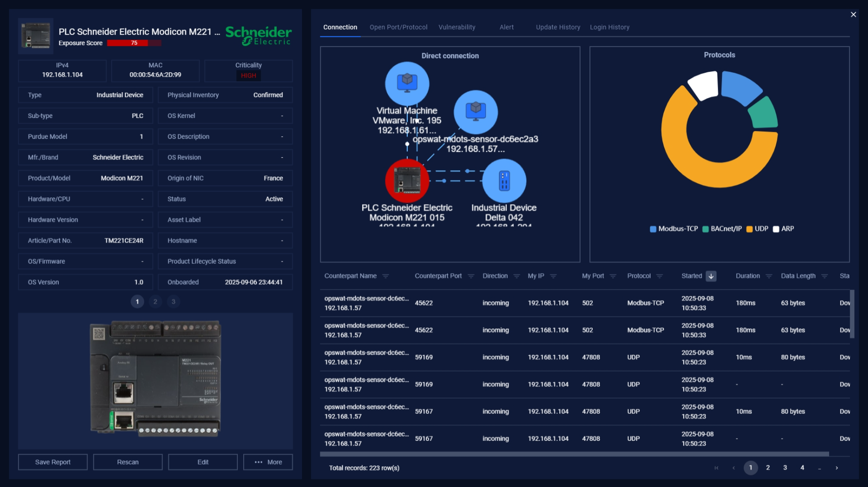Go to previous page of records
Image resolution: width=868 pixels, height=487 pixels.
(734, 468)
